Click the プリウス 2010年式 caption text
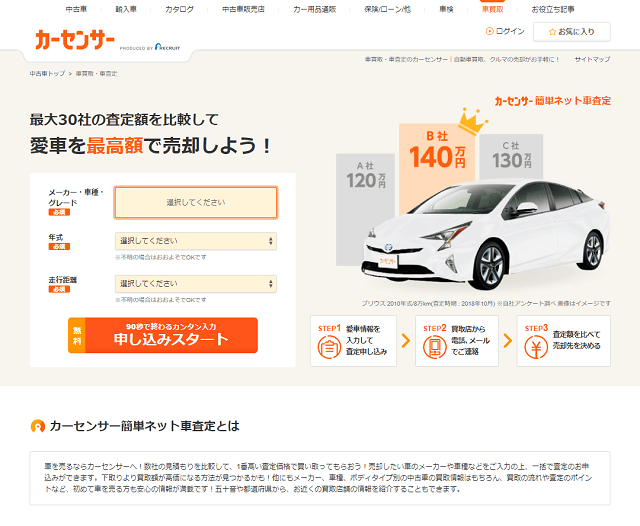 (x=486, y=303)
